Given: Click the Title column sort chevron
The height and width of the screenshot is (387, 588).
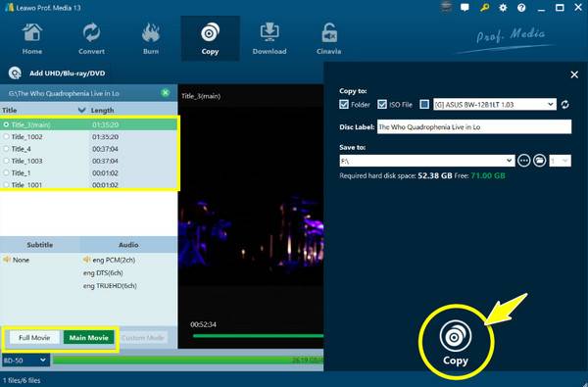Looking at the screenshot, I should pyautogui.click(x=81, y=110).
